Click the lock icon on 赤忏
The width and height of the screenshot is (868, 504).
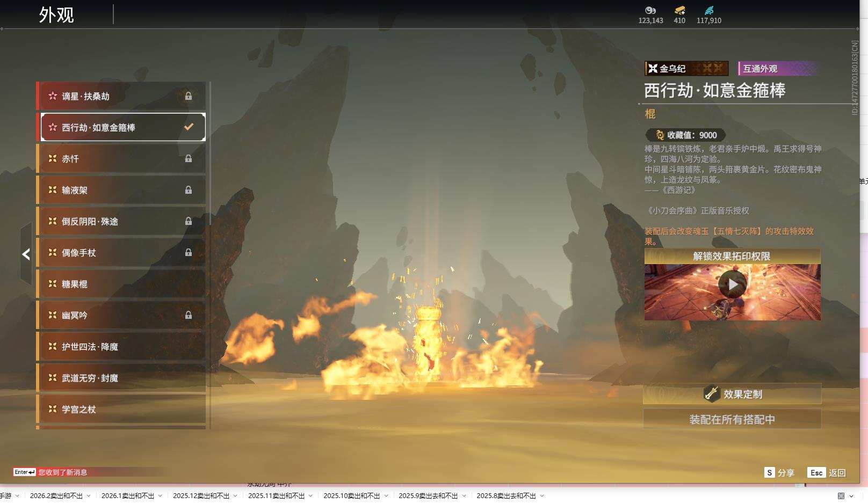coord(189,159)
